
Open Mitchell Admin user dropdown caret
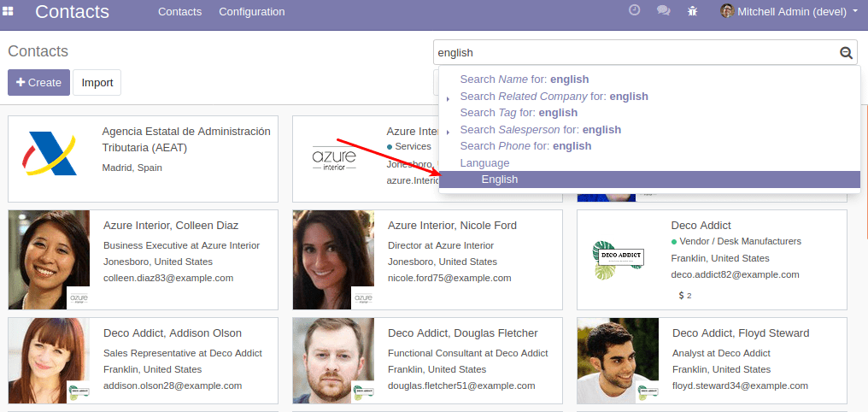pos(856,11)
